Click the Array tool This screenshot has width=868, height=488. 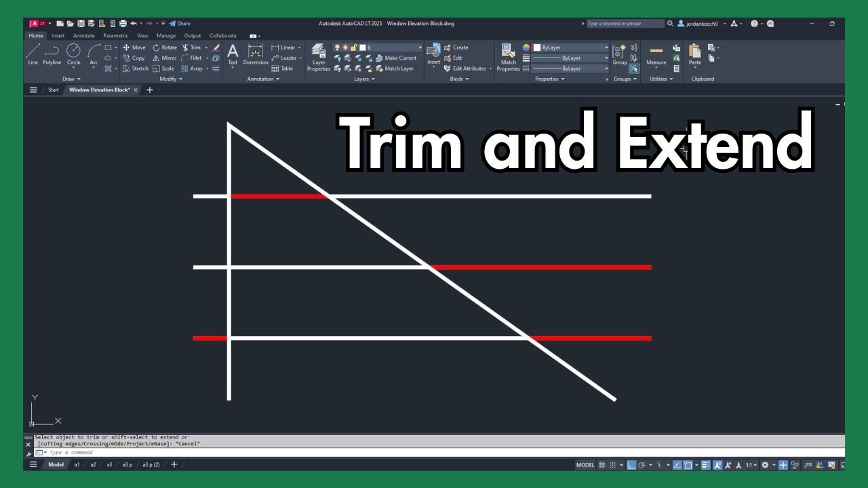pos(192,68)
